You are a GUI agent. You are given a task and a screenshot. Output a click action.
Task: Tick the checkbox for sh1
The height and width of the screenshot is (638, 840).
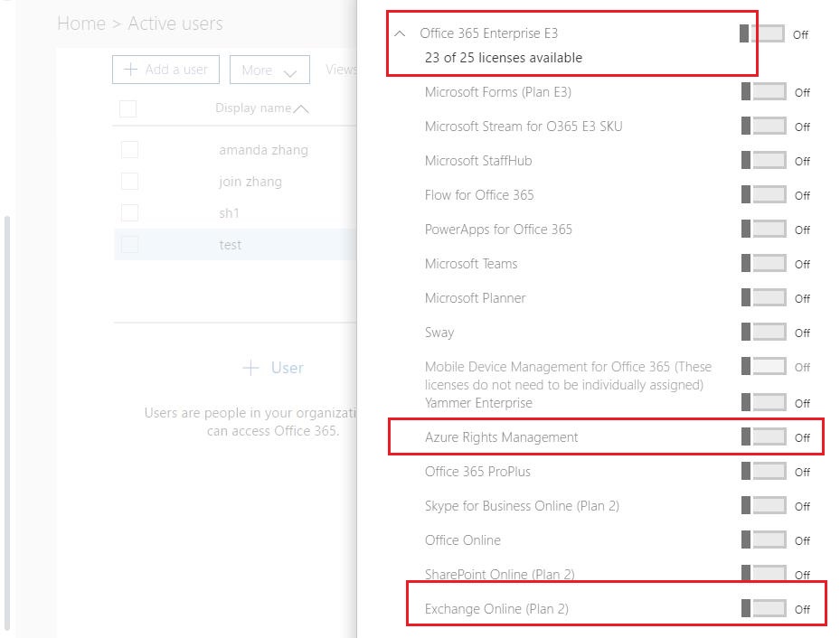click(129, 212)
